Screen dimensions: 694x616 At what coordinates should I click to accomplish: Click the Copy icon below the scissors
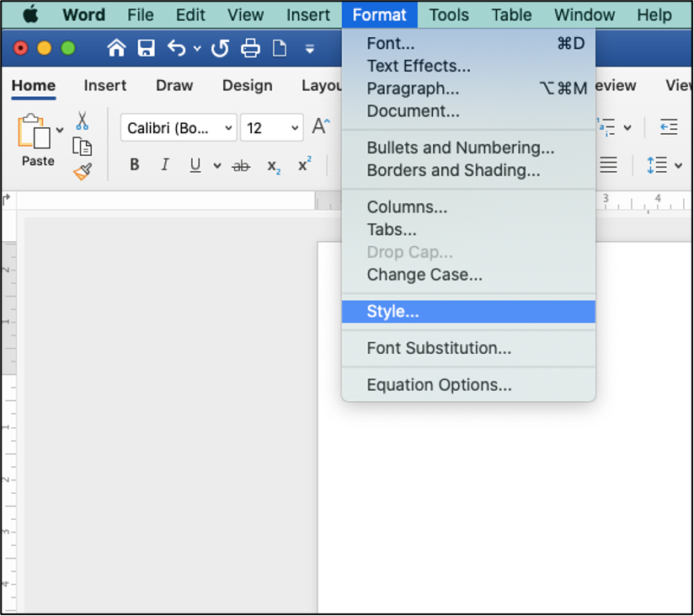click(82, 146)
